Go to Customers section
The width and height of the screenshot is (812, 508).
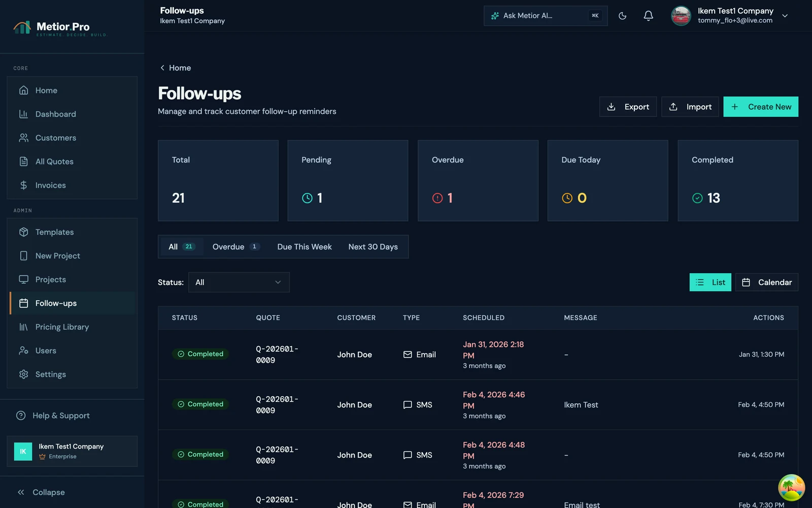[72, 138]
